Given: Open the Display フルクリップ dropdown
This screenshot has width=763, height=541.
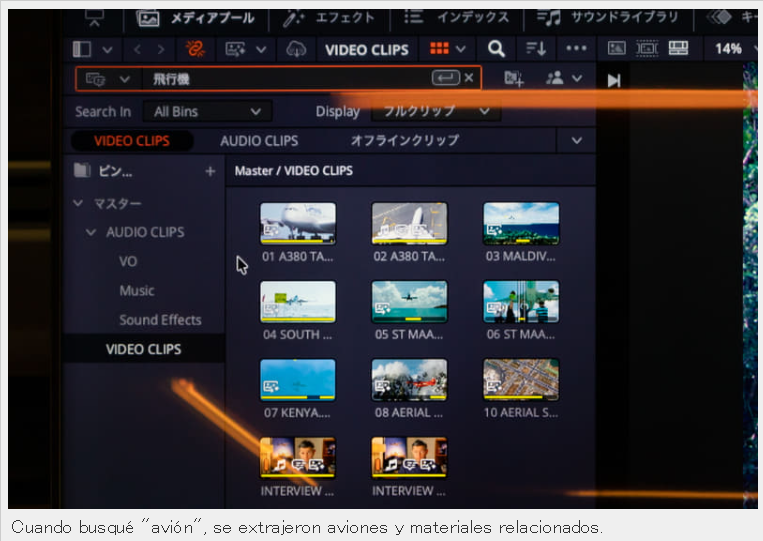Looking at the screenshot, I should point(436,111).
